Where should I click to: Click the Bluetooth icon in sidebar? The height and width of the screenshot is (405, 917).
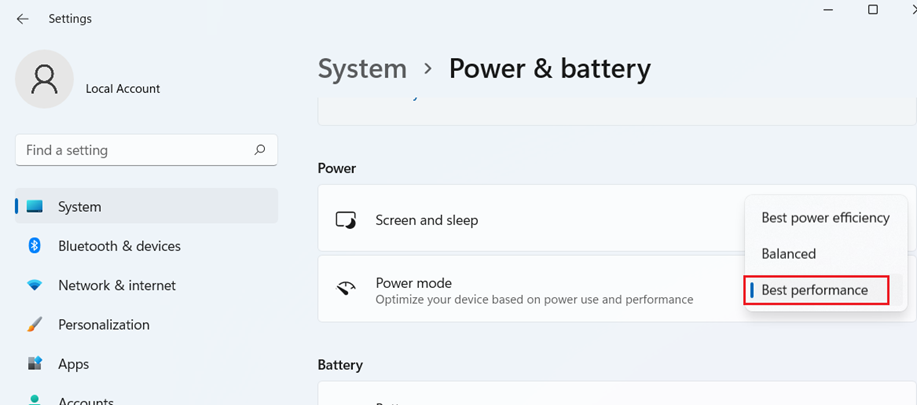tap(34, 246)
